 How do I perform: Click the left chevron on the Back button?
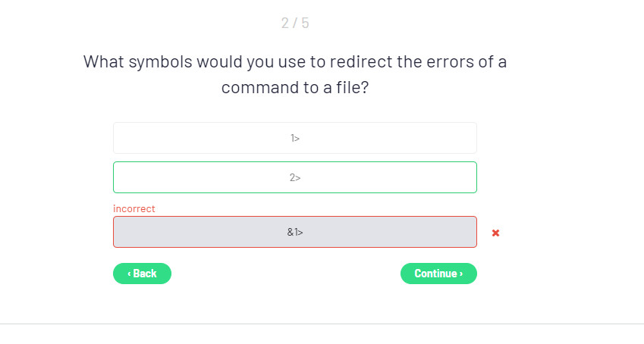tap(129, 274)
